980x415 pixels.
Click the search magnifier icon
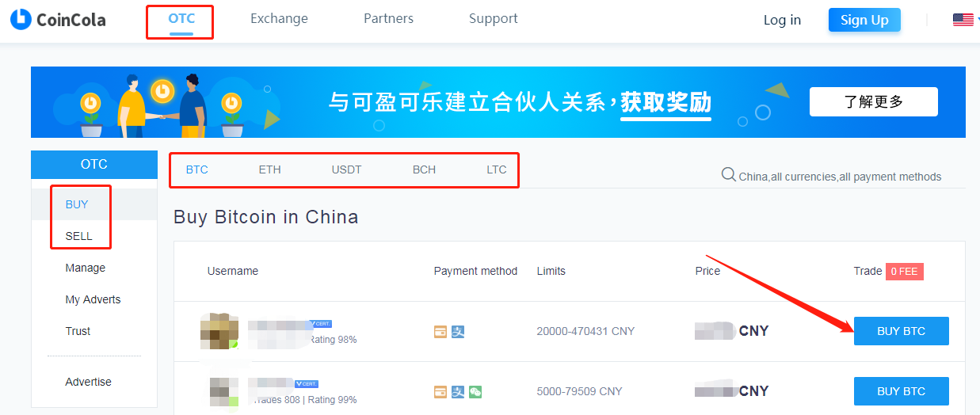729,175
